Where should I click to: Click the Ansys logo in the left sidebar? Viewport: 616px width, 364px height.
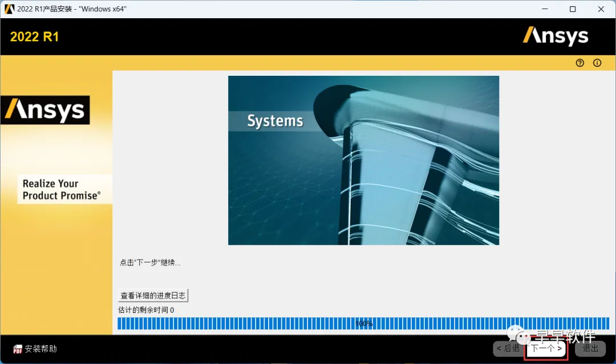[x=45, y=110]
